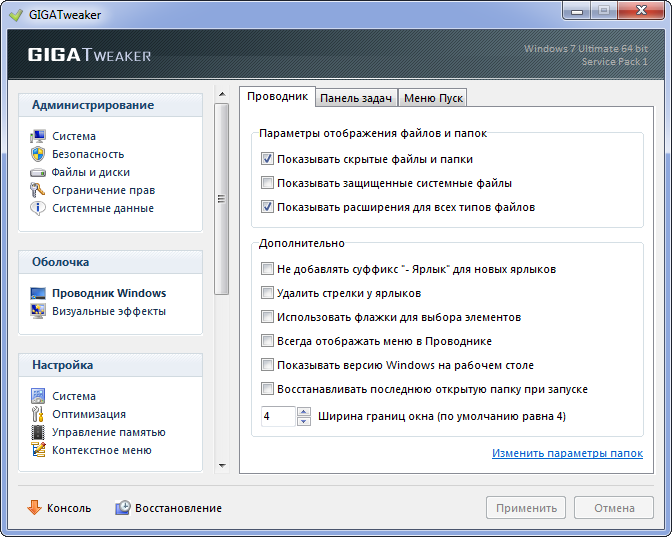Enable Всегда отображать меню в Проводнике
This screenshot has height=537, width=672.
pos(267,341)
